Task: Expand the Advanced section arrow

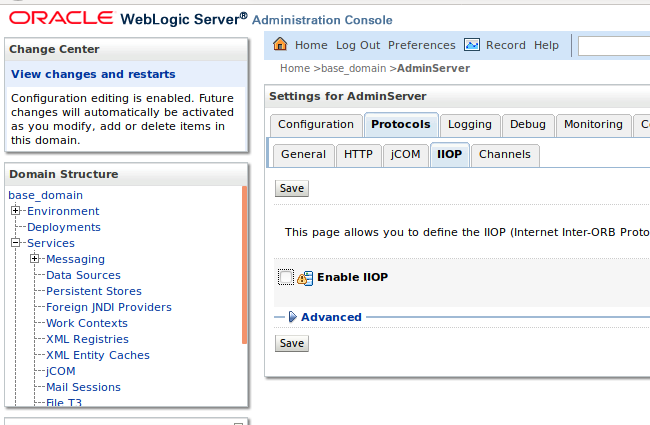Action: coord(292,317)
